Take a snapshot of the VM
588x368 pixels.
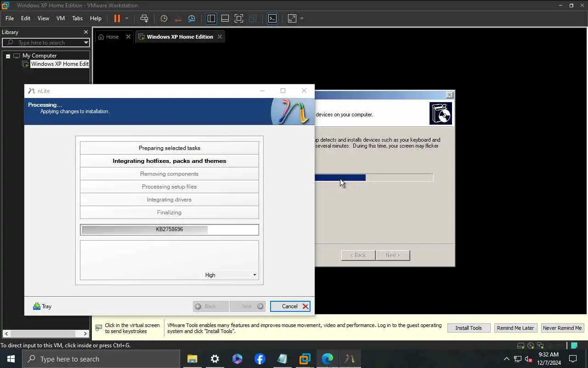pos(164,18)
